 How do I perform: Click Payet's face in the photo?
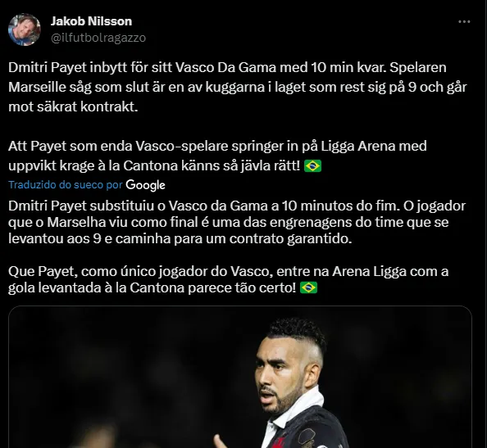point(280,375)
